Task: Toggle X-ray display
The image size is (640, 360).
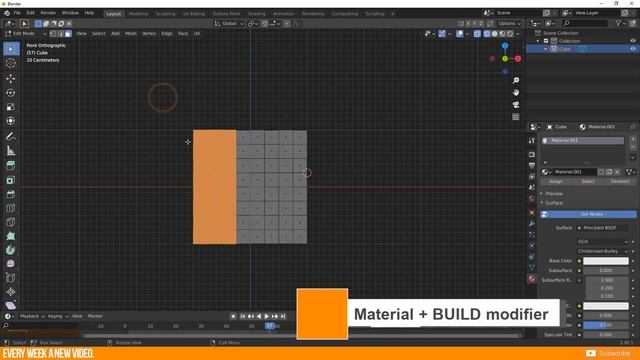Action: pyautogui.click(x=477, y=34)
